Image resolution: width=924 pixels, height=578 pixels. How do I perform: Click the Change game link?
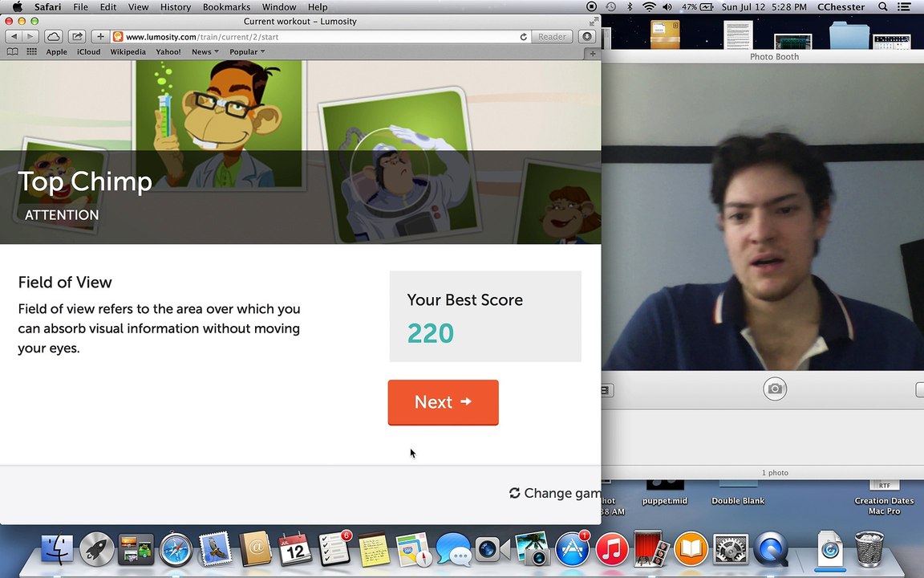point(555,493)
